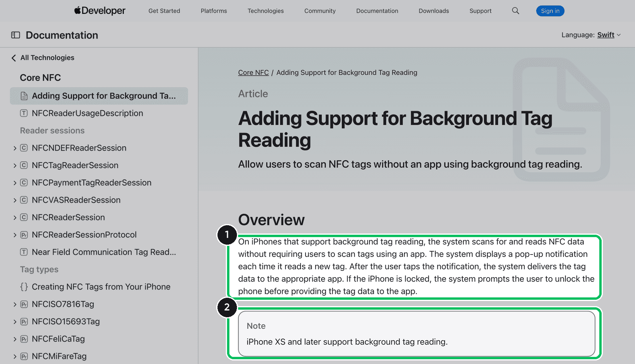Expand the NFCNDEFReaderSession tree item
This screenshot has height=364, width=635.
(15, 148)
